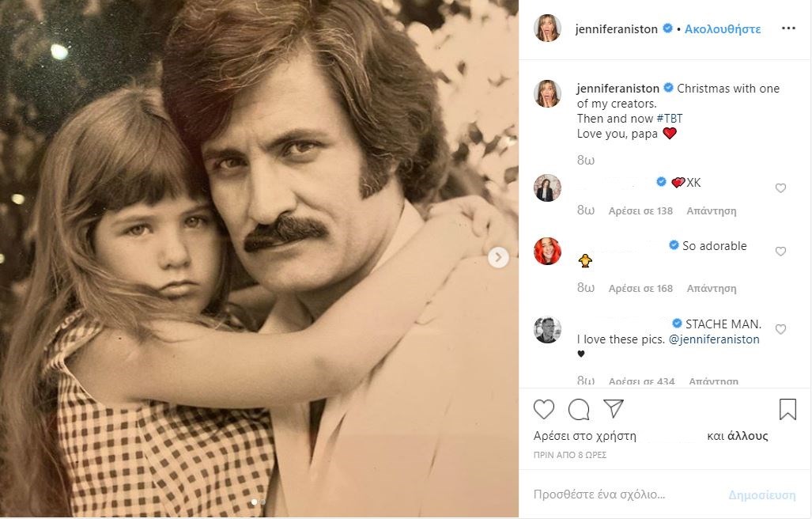Click the 'και άλλους' likes link

click(x=738, y=436)
